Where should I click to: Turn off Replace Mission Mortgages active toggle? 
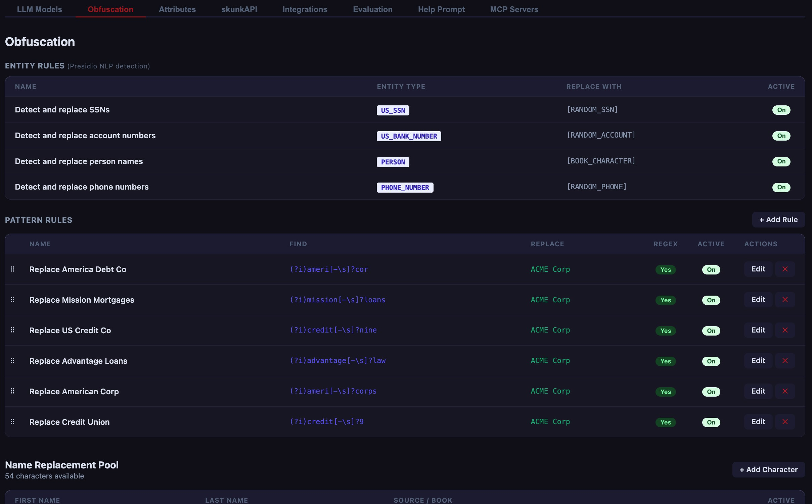click(x=711, y=300)
